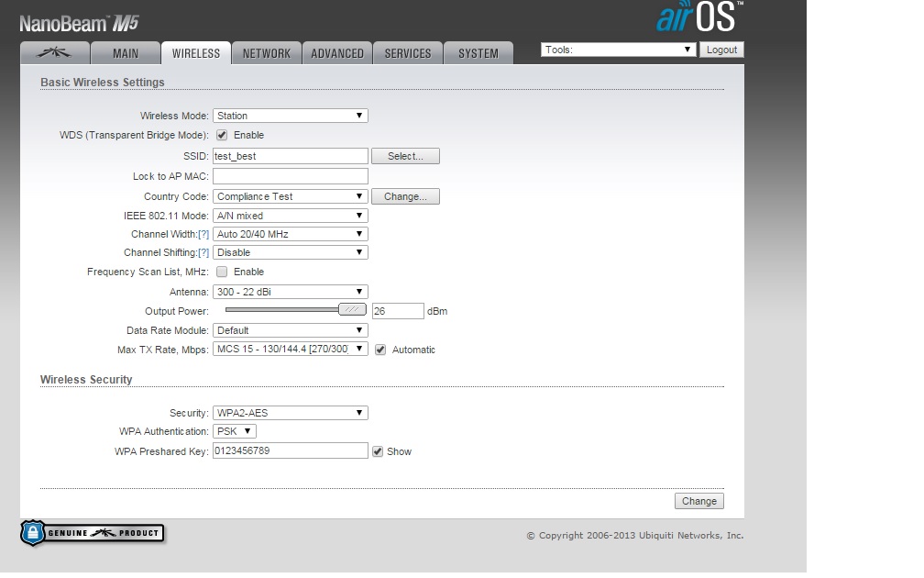
Task: Toggle the Show preshared key checkbox
Action: 378,451
